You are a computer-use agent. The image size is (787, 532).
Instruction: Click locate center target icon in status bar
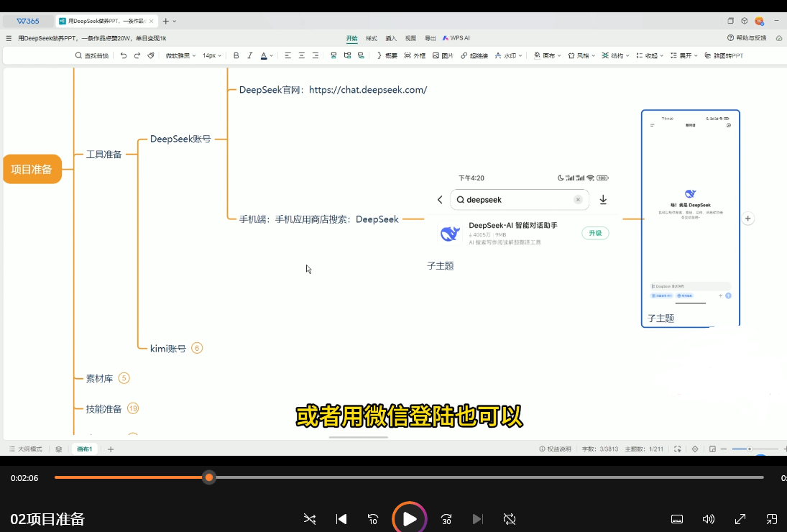tap(695, 449)
